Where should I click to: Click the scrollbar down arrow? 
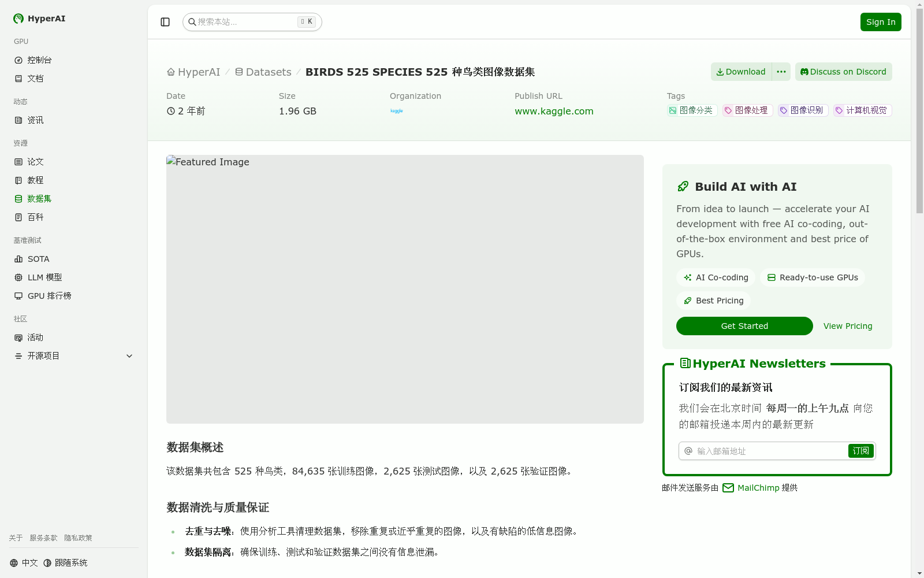[x=919, y=573]
